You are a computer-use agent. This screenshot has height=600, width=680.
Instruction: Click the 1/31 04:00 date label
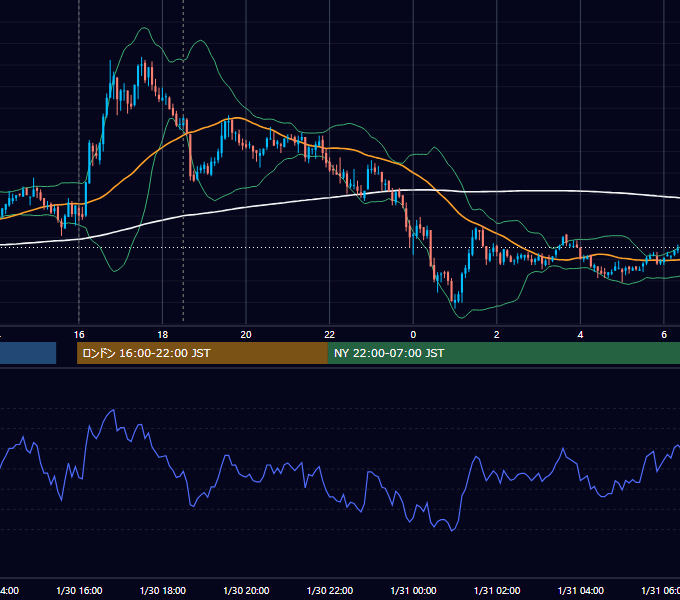[581, 590]
